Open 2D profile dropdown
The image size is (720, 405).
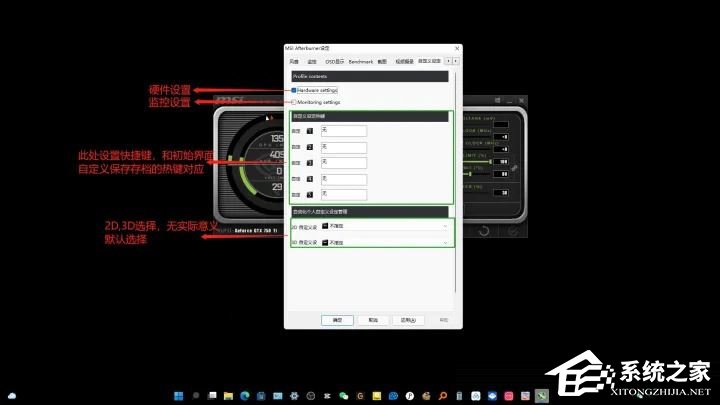385,226
